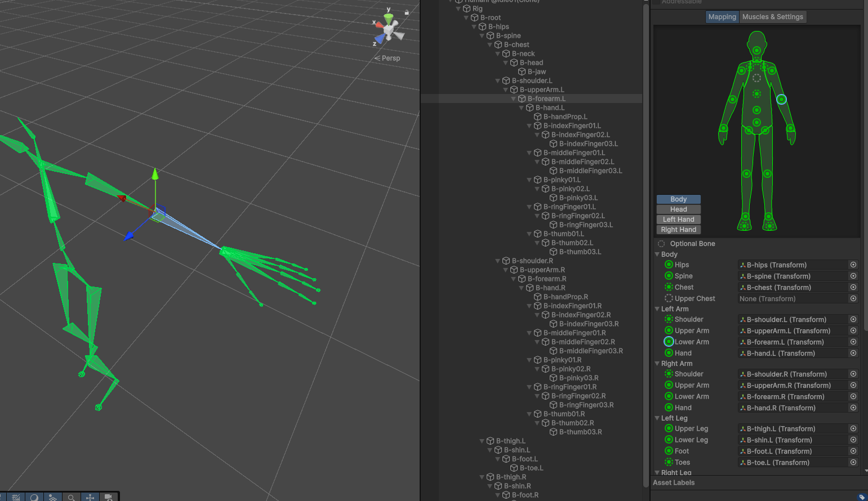Switch to Muscles & Settings tab
The height and width of the screenshot is (501, 868).
pyautogui.click(x=772, y=17)
